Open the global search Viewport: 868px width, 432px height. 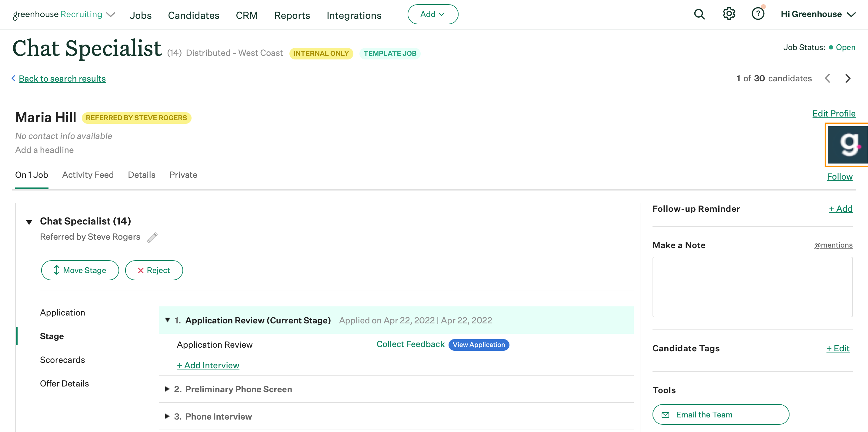699,14
